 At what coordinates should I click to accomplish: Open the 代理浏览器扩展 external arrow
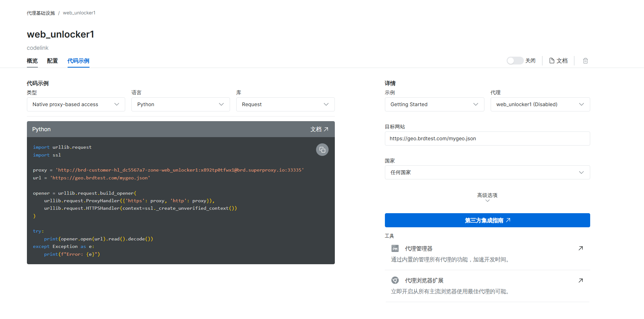tap(580, 280)
